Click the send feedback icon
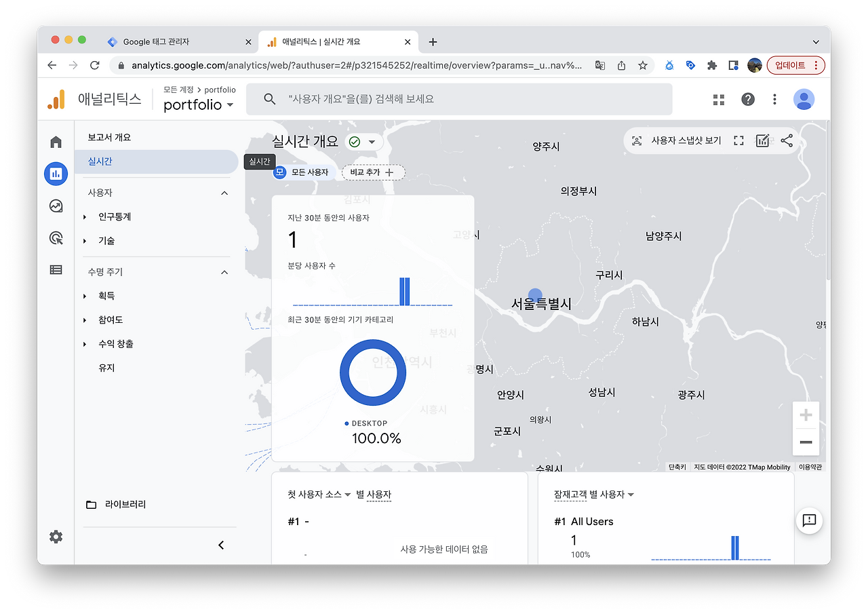This screenshot has width=868, height=614. (808, 520)
